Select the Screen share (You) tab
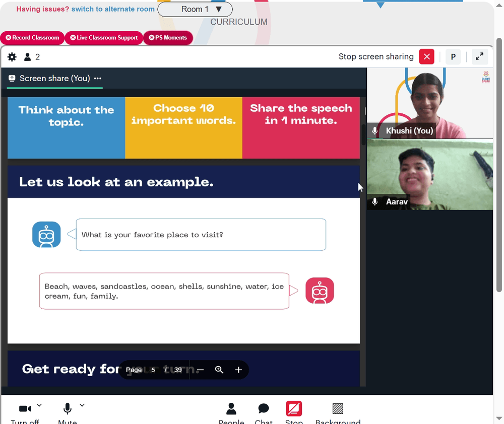Screen dimensions: 504x424 tap(54, 79)
